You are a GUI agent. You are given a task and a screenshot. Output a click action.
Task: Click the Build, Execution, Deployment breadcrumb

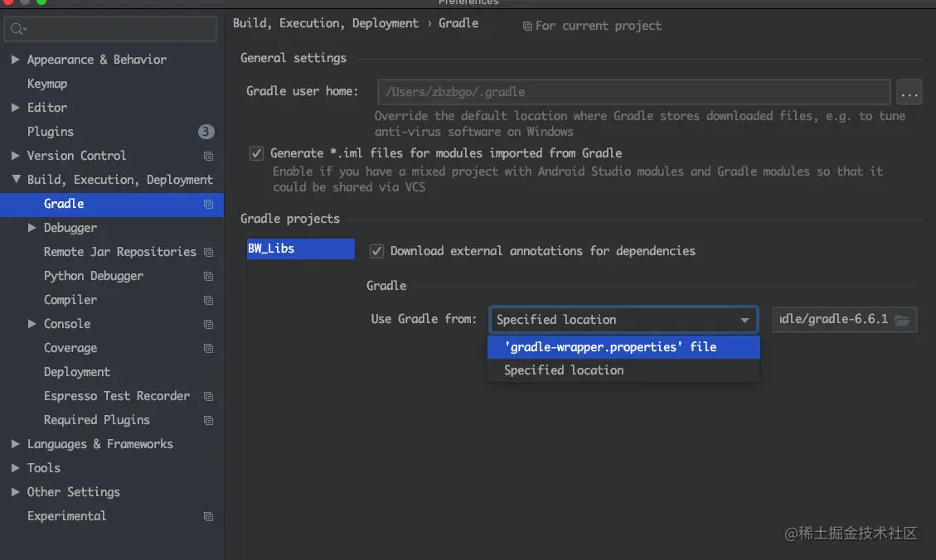coord(325,23)
